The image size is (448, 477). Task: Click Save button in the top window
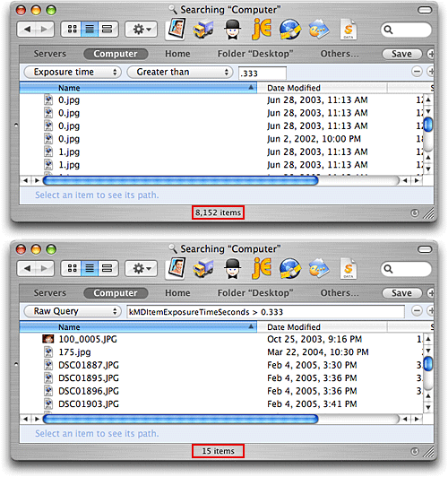point(401,54)
